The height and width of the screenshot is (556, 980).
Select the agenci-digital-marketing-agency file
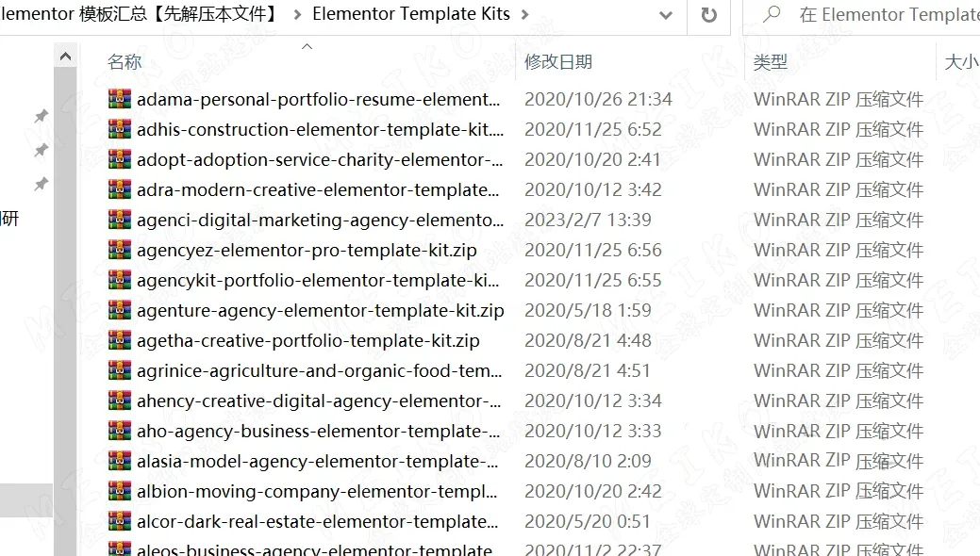click(x=319, y=220)
